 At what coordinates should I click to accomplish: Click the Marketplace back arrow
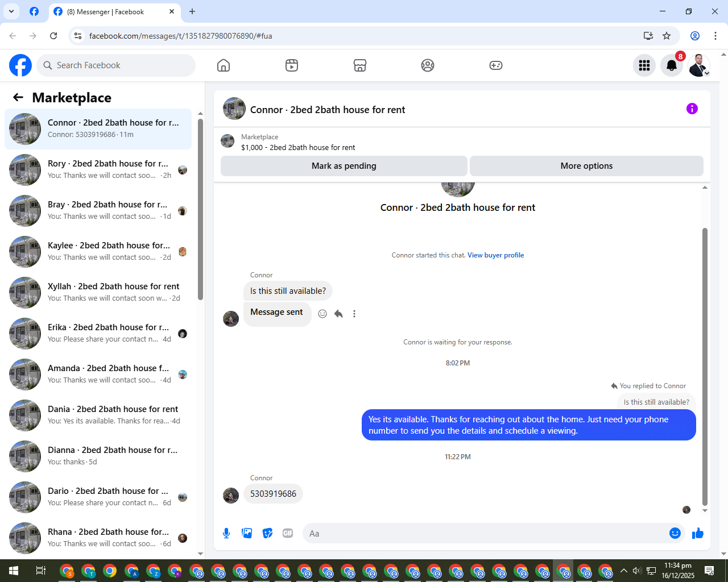click(18, 97)
